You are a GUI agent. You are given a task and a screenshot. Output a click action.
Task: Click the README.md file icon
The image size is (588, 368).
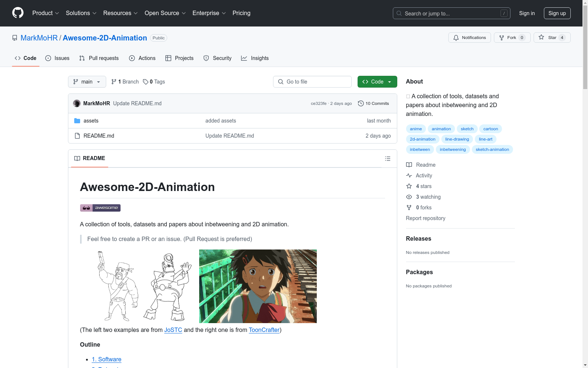[x=77, y=136]
